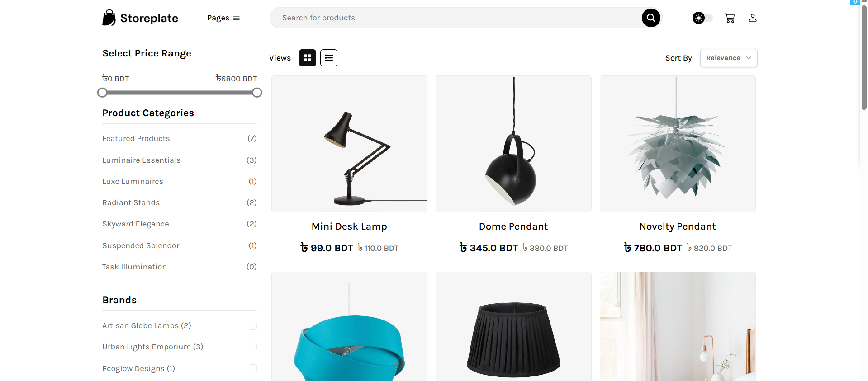Image resolution: width=868 pixels, height=381 pixels.
Task: Click the Storeplate shopping bag logo
Action: [109, 18]
